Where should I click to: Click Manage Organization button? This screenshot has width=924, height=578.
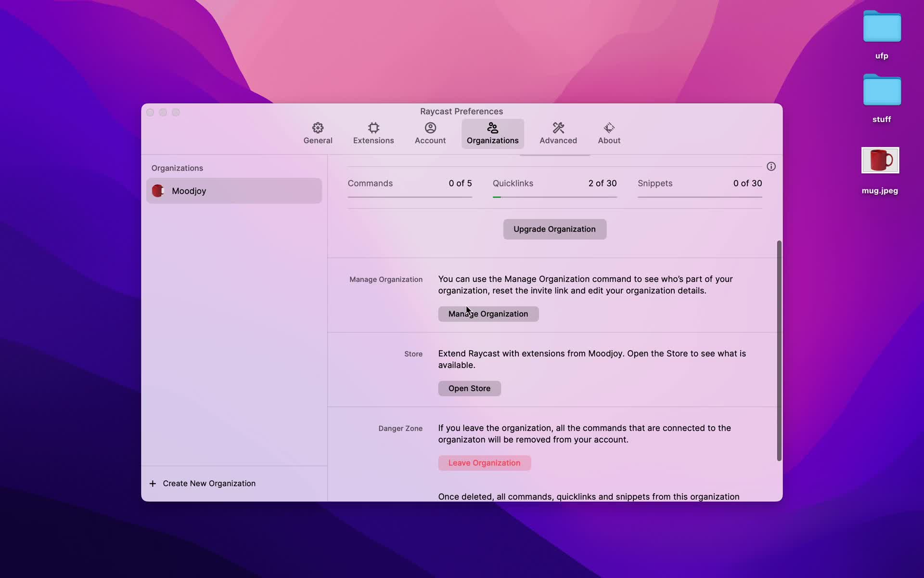click(488, 314)
